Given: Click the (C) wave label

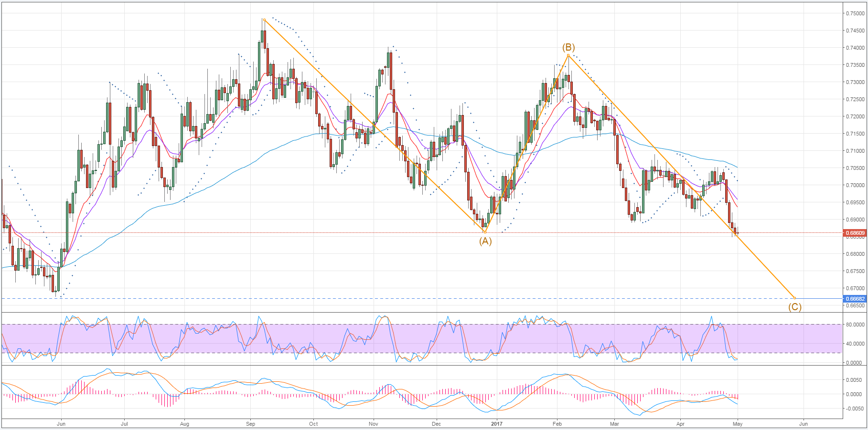Looking at the screenshot, I should pyautogui.click(x=795, y=307).
